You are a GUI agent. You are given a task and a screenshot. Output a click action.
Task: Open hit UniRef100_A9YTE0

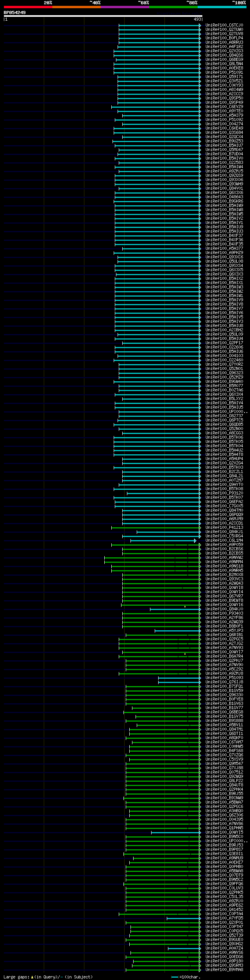(224, 111)
